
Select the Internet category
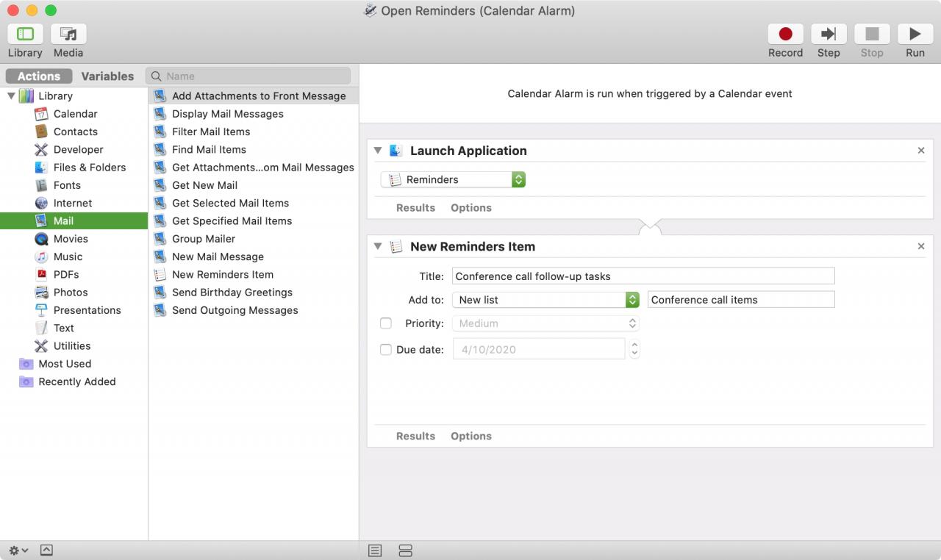pos(74,203)
